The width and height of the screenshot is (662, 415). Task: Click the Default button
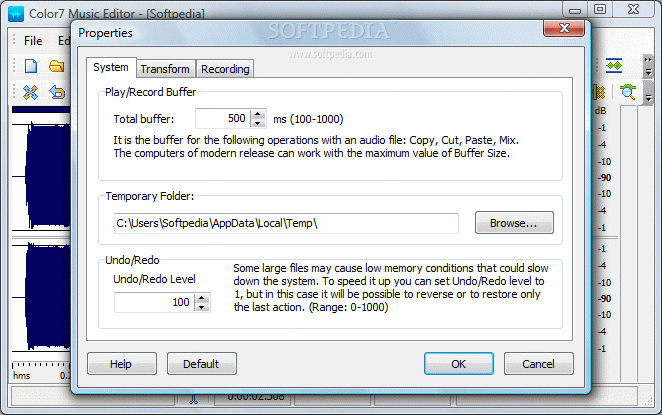(x=201, y=364)
